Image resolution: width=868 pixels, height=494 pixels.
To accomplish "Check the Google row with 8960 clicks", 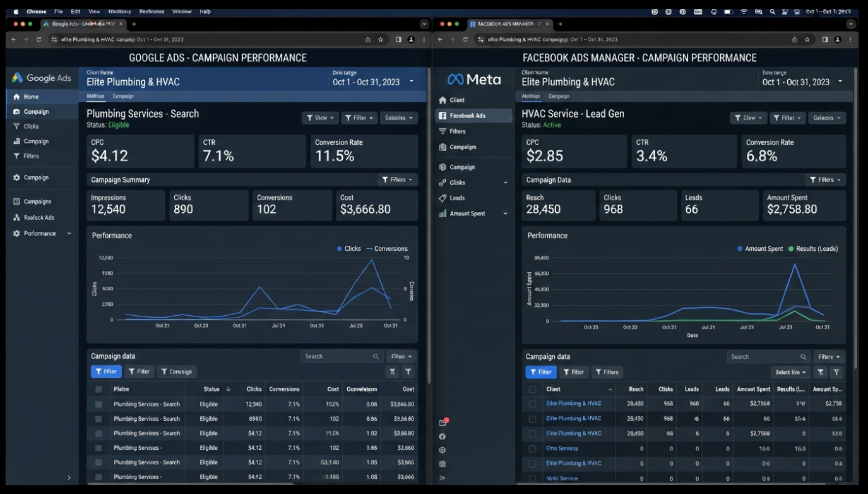I will point(98,419).
